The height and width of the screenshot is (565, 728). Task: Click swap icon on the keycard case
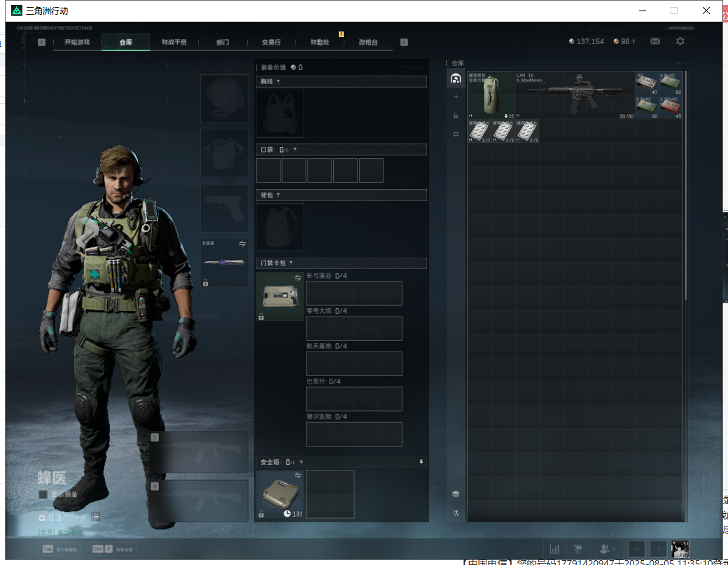coord(298,278)
